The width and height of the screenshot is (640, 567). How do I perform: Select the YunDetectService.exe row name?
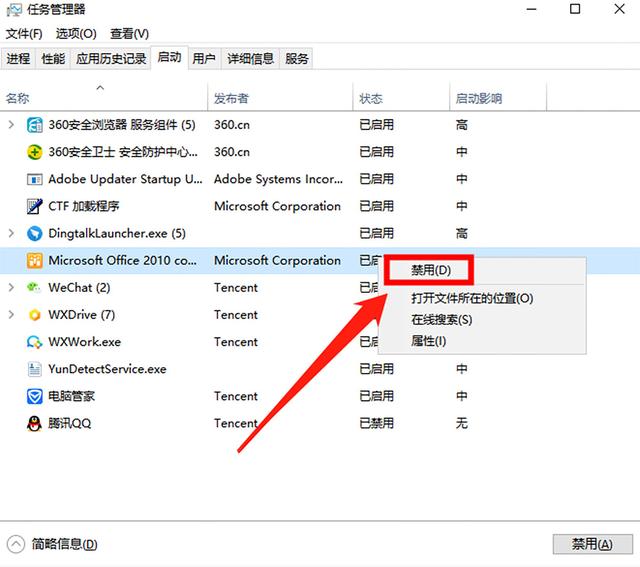coord(107,369)
